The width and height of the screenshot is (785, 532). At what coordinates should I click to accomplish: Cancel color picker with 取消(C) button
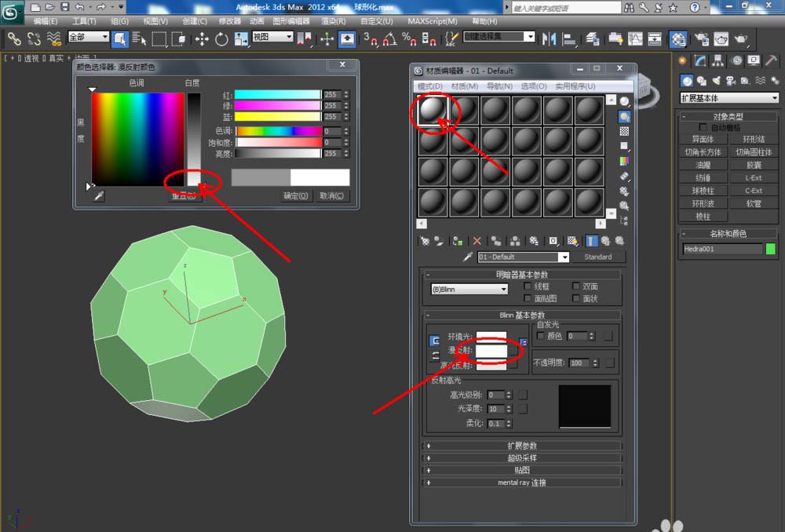tap(332, 195)
